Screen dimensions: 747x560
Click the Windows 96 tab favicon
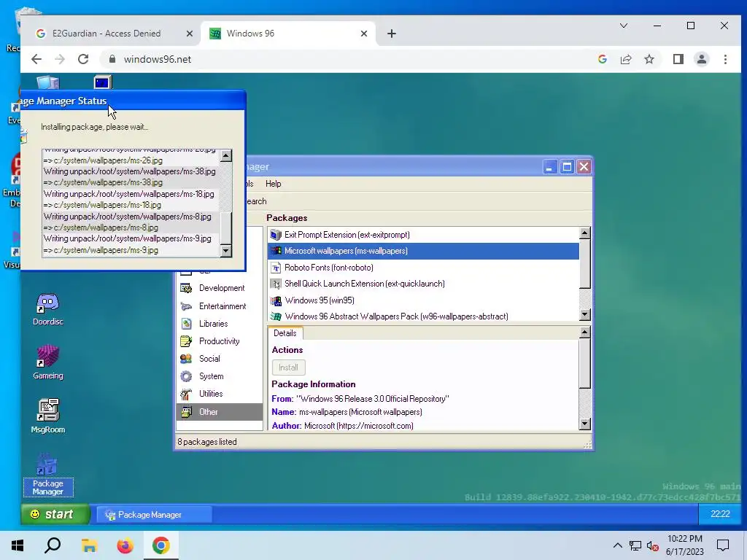[215, 34]
